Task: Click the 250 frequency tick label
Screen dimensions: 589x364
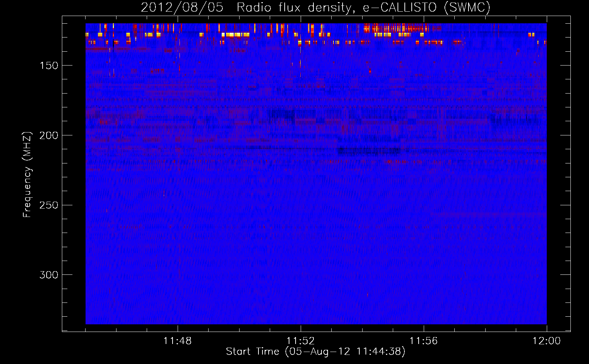Action: tap(49, 205)
